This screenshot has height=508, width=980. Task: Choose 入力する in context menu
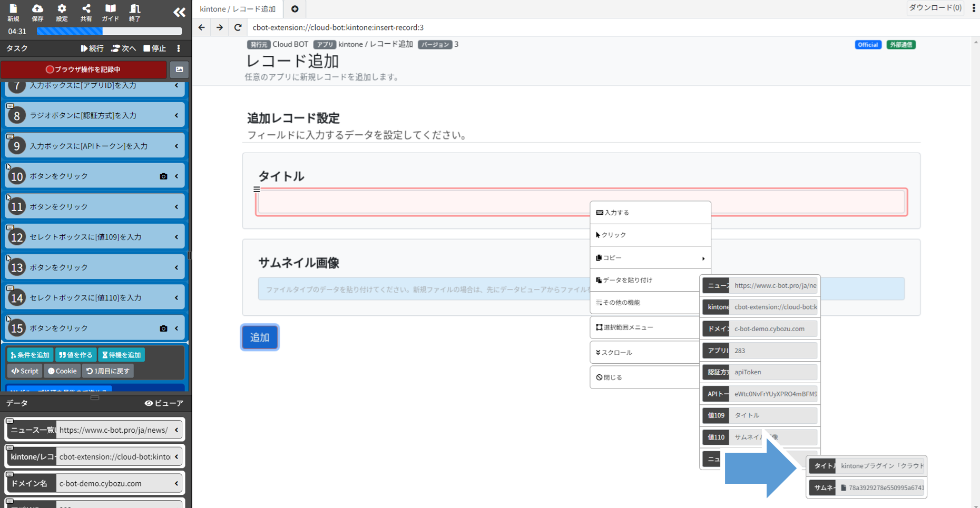click(650, 213)
